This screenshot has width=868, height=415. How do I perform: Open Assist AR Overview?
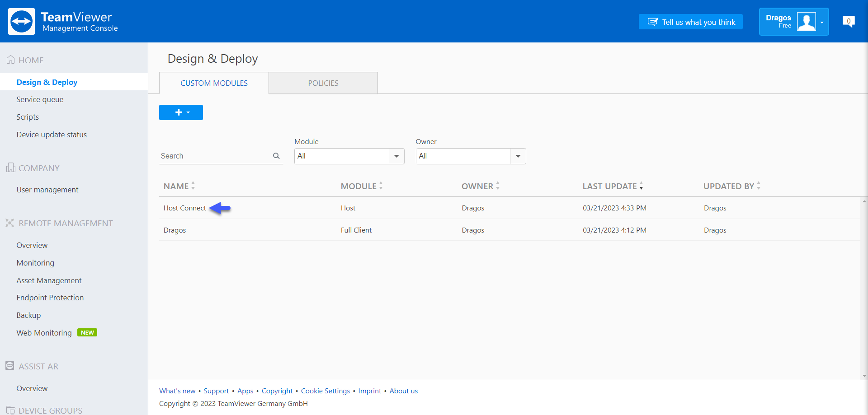coord(32,388)
